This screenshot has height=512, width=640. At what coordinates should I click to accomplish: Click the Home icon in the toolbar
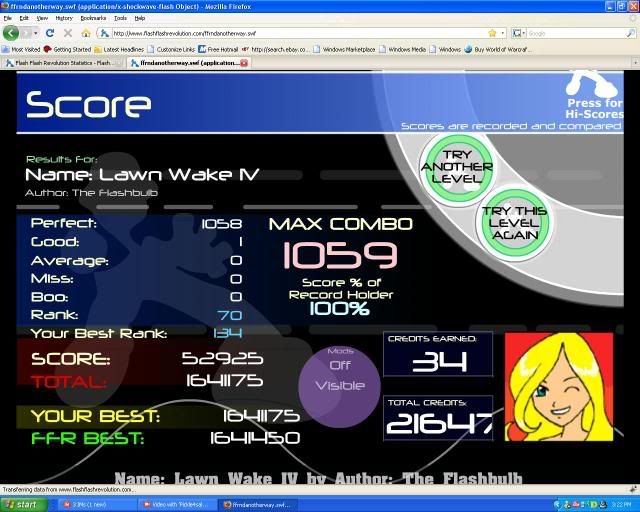85,33
